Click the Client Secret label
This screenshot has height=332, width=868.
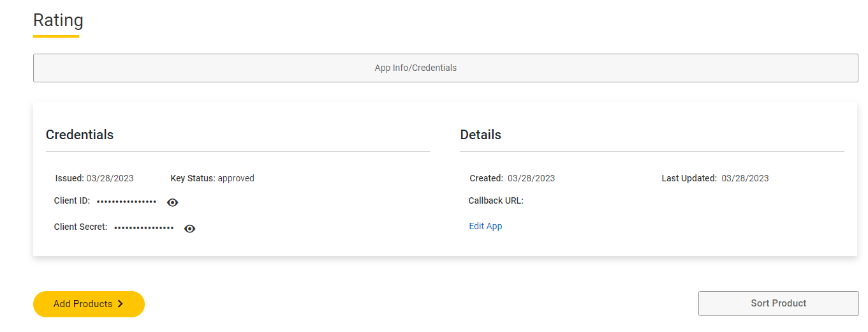[x=80, y=227]
